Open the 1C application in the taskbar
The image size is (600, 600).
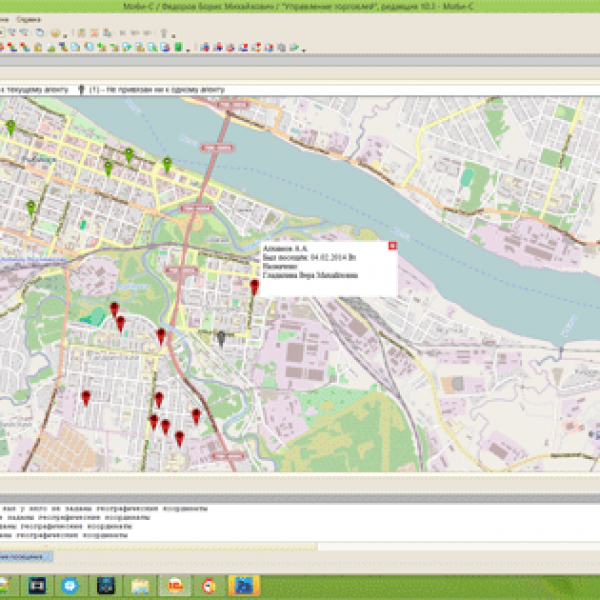[x=174, y=584]
